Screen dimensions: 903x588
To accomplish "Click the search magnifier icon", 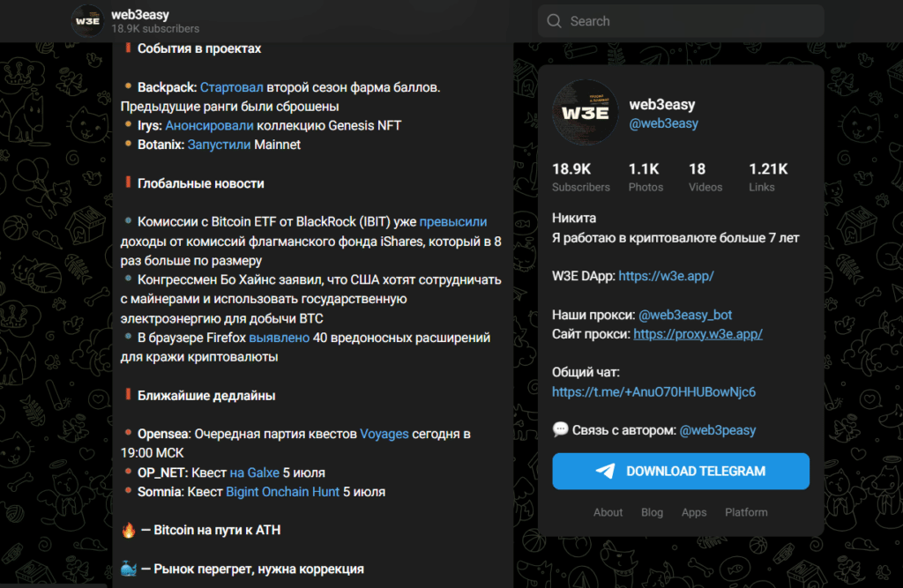I will tap(554, 21).
